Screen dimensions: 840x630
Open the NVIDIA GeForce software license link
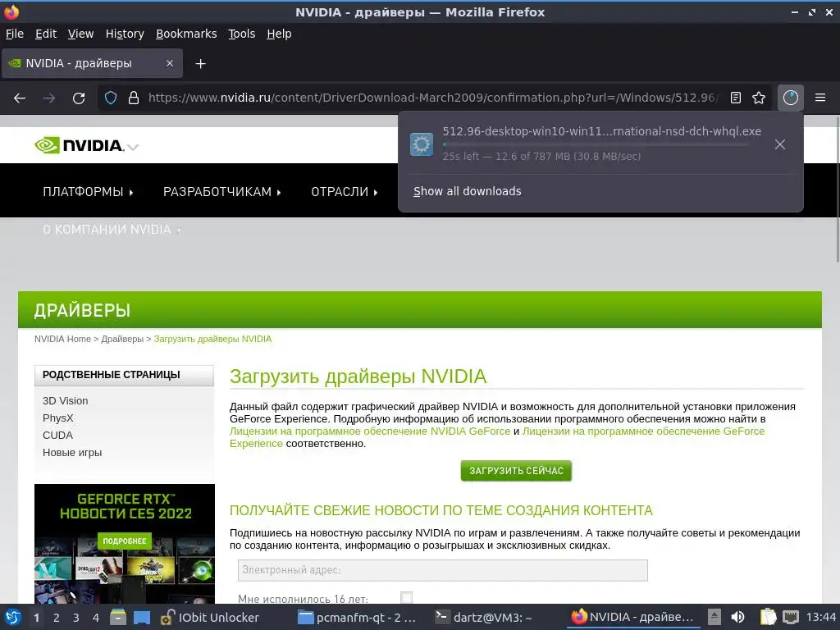pyautogui.click(x=370, y=431)
